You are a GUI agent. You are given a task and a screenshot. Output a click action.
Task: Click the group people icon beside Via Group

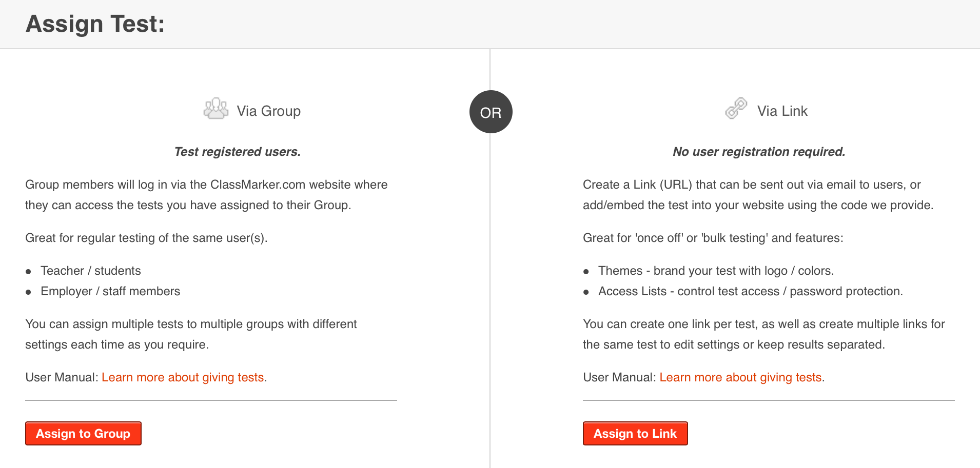coord(215,109)
